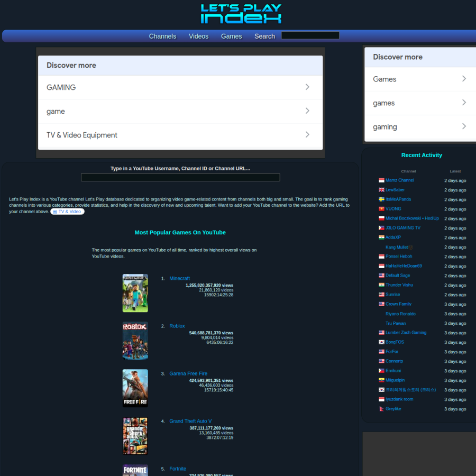Open the J3LO GAMING TV link
This screenshot has height=476, width=476.
(403, 227)
